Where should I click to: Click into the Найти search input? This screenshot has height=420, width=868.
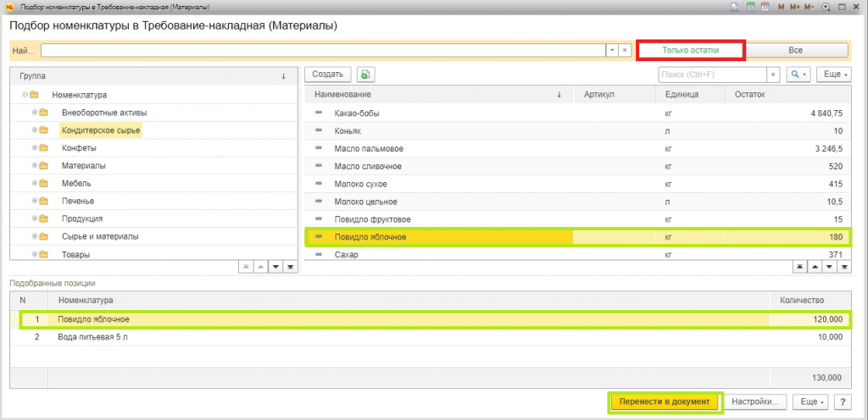click(324, 50)
